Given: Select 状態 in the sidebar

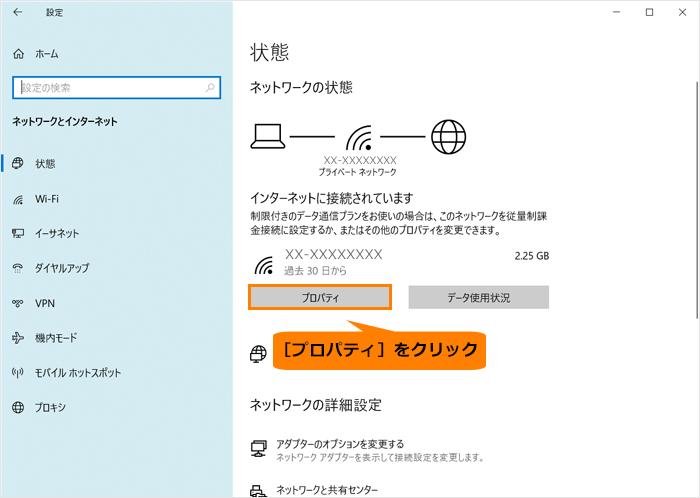Looking at the screenshot, I should 45,164.
